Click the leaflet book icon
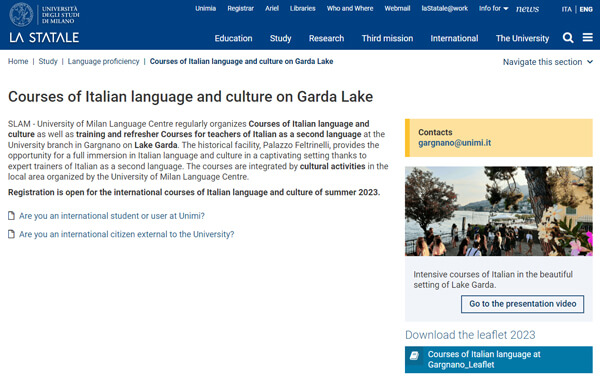The width and height of the screenshot is (600, 381). (x=414, y=356)
